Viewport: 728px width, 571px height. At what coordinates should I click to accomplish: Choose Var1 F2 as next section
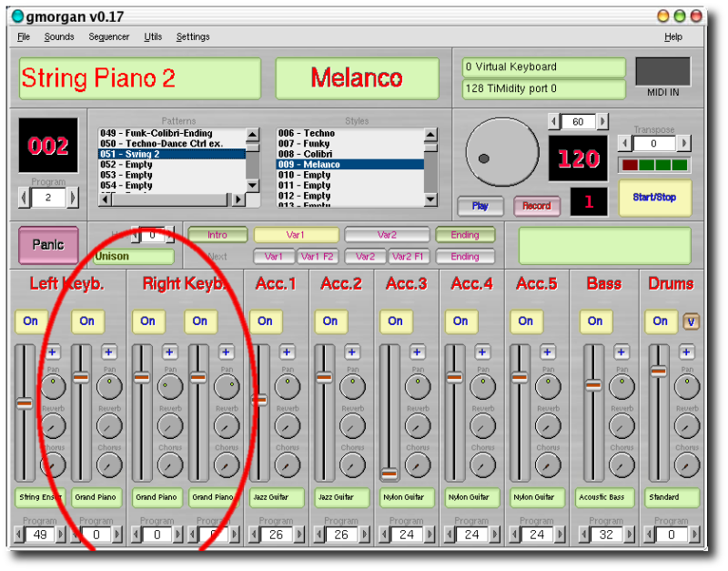(318, 257)
